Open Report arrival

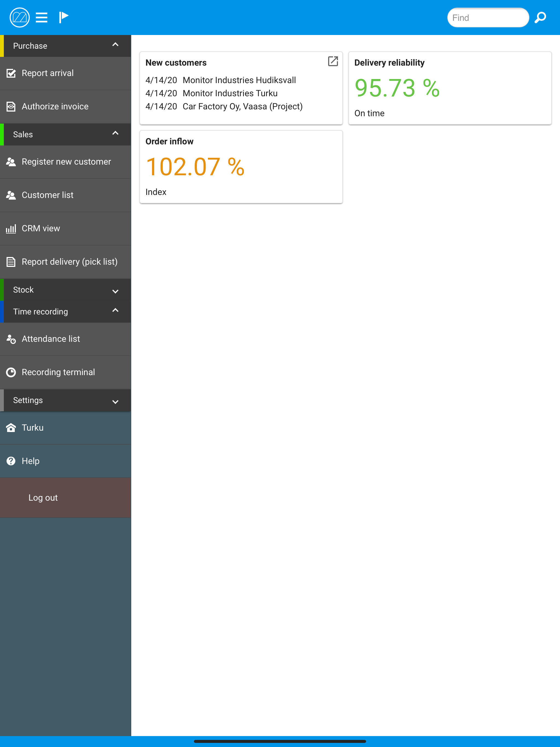[x=66, y=73]
